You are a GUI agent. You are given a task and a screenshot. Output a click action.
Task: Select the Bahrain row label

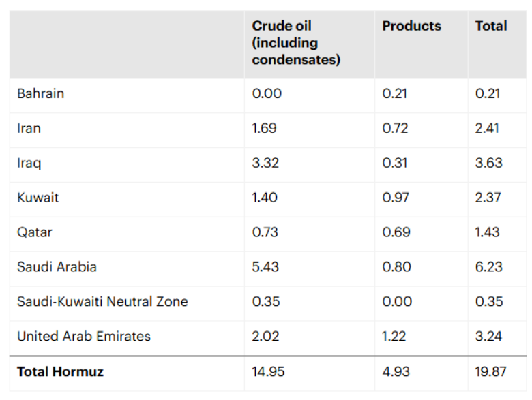click(x=40, y=94)
